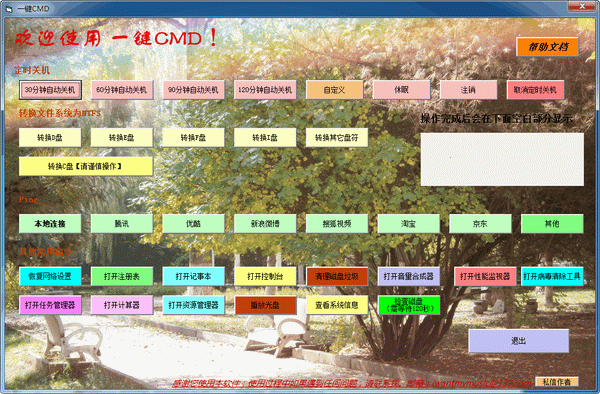This screenshot has height=394, width=600.
Task: Ping 本地连接 local connection
Action: (x=50, y=224)
